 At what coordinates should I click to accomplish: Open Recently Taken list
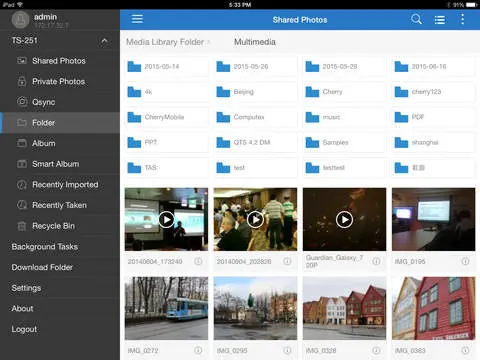(x=60, y=206)
